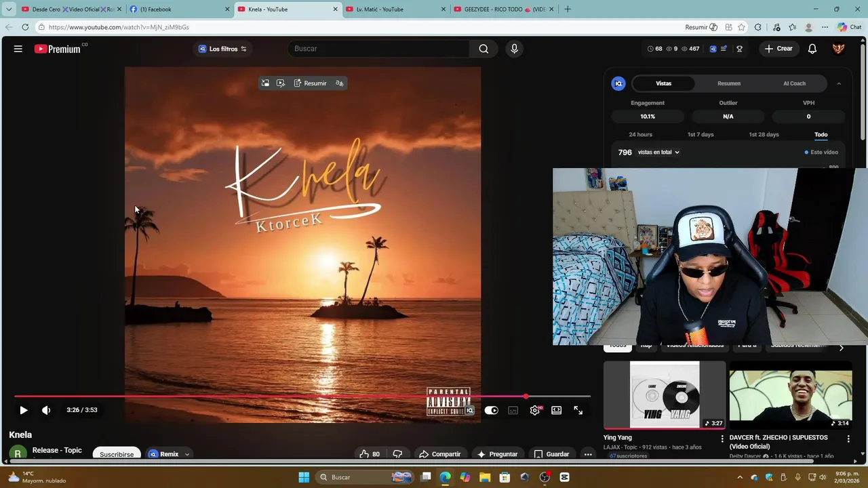Toggle subtitles button in player

tap(513, 410)
